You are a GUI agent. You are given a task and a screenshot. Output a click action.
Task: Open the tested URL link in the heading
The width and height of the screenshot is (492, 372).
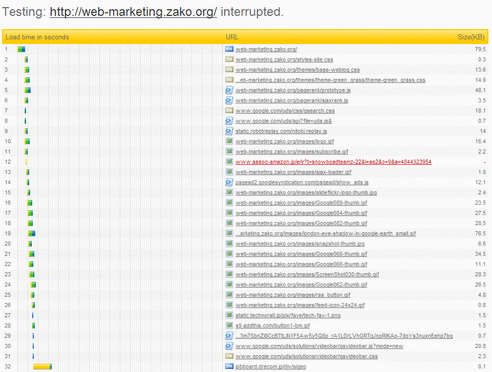point(133,12)
